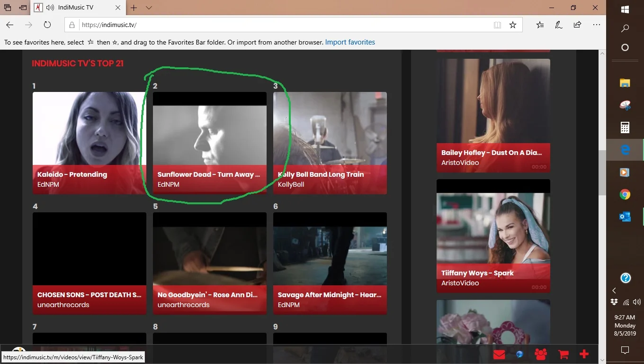Show tab previews chevron

(x=149, y=8)
